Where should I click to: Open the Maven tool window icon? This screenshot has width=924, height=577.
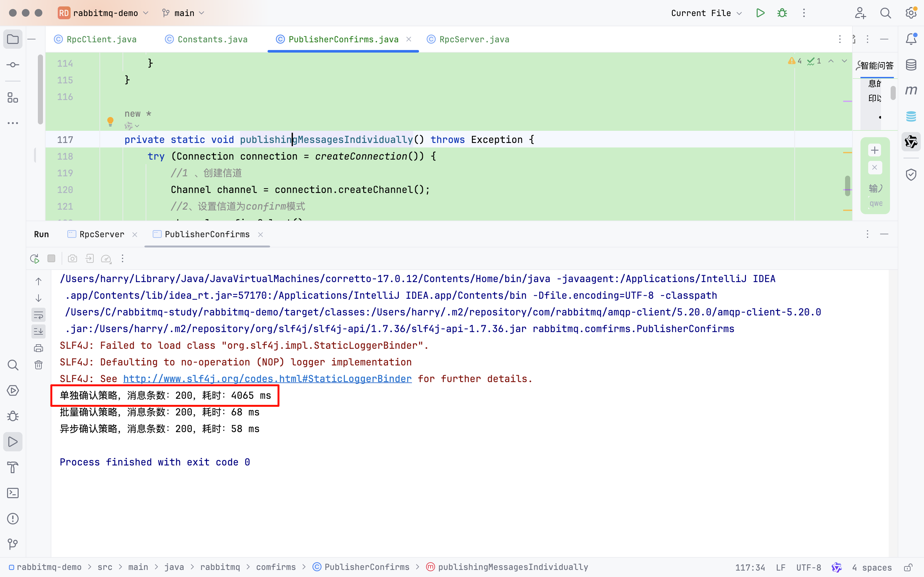point(911,90)
